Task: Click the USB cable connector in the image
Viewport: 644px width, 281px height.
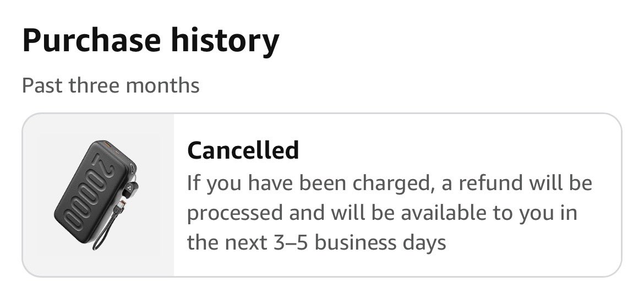Action: (123, 197)
